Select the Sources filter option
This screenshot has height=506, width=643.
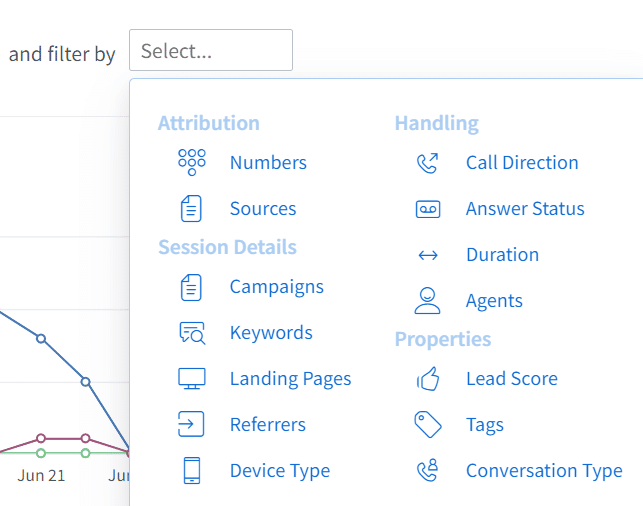pos(263,209)
